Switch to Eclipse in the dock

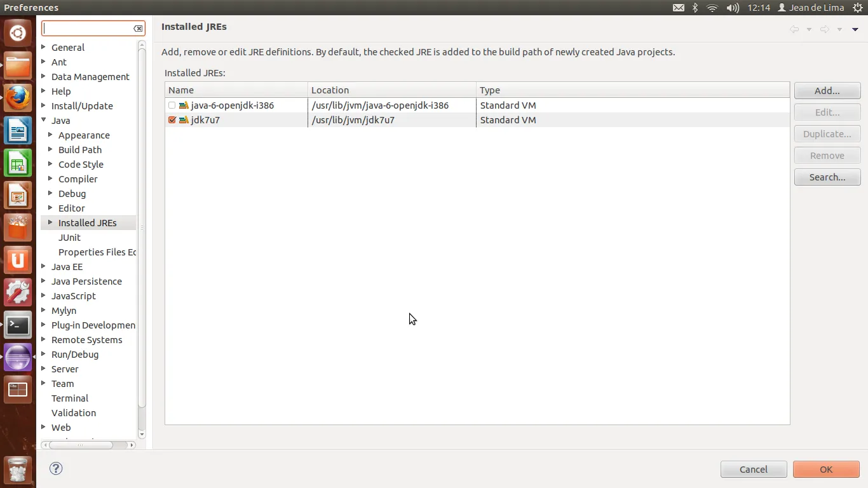pos(18,358)
